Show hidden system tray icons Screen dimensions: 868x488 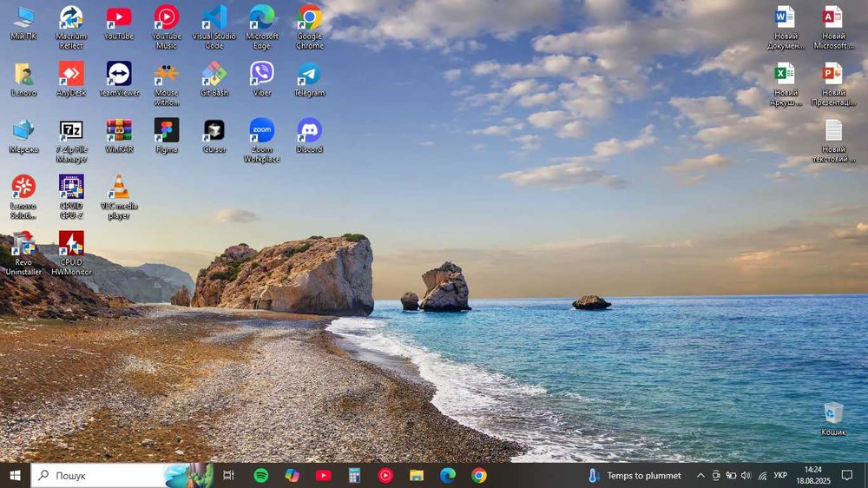pyautogui.click(x=700, y=475)
